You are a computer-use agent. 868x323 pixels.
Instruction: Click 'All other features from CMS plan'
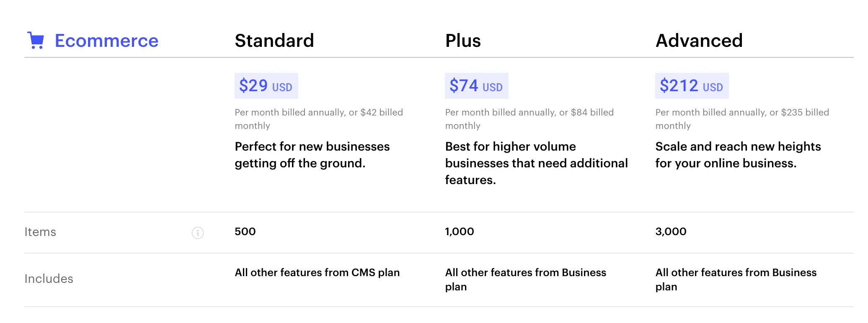point(317,272)
